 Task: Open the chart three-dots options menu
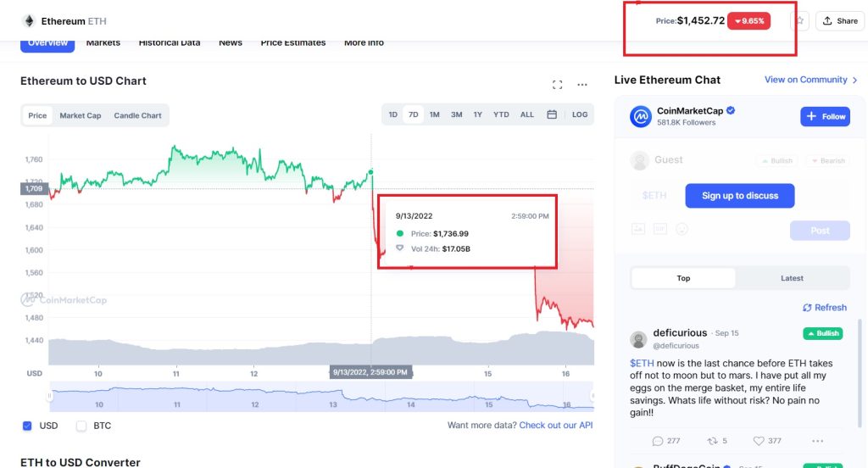tap(582, 85)
